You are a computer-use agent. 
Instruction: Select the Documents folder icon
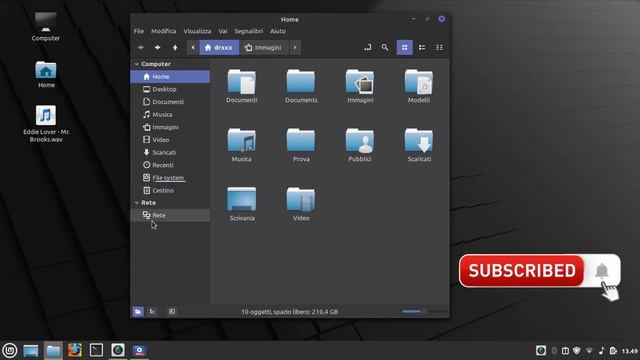[x=301, y=82]
